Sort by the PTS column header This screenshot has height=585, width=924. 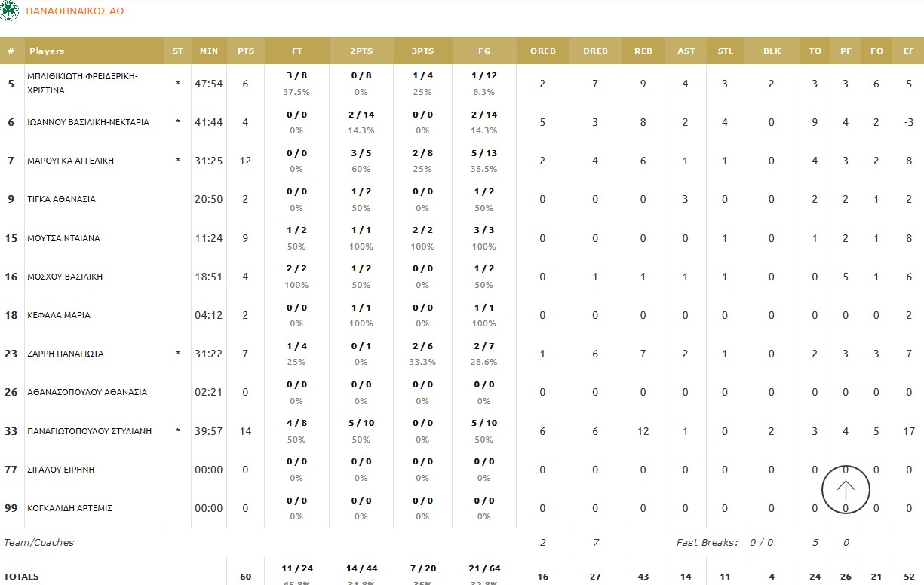point(246,51)
